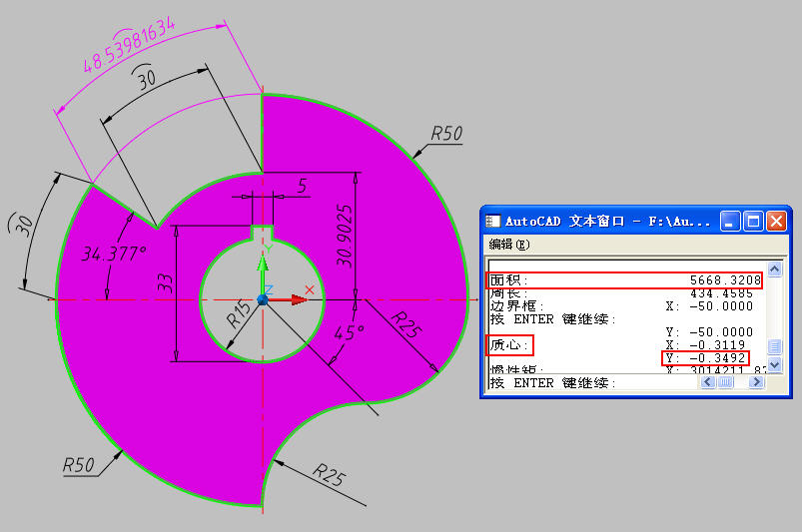Select the bottom R25 radius label
802x532 pixels.
point(329,475)
